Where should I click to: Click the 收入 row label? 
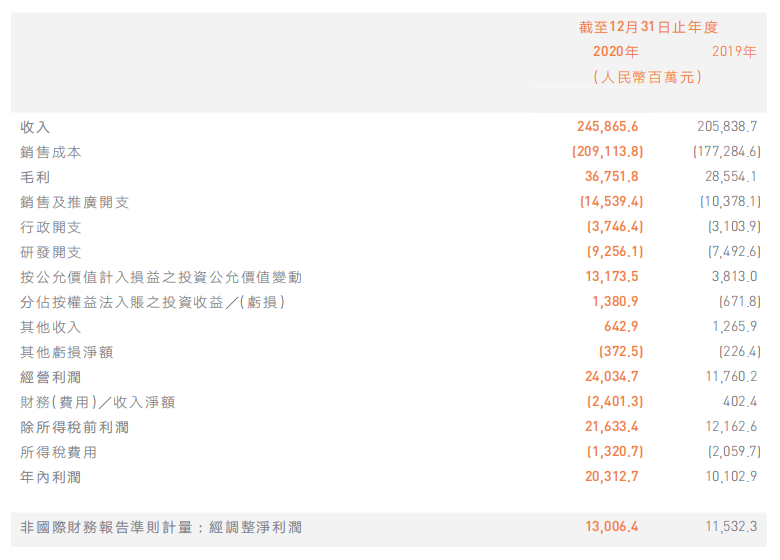click(35, 127)
